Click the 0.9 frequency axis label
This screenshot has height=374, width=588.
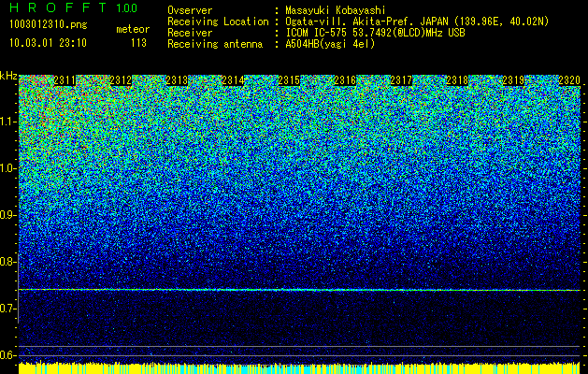coord(7,215)
